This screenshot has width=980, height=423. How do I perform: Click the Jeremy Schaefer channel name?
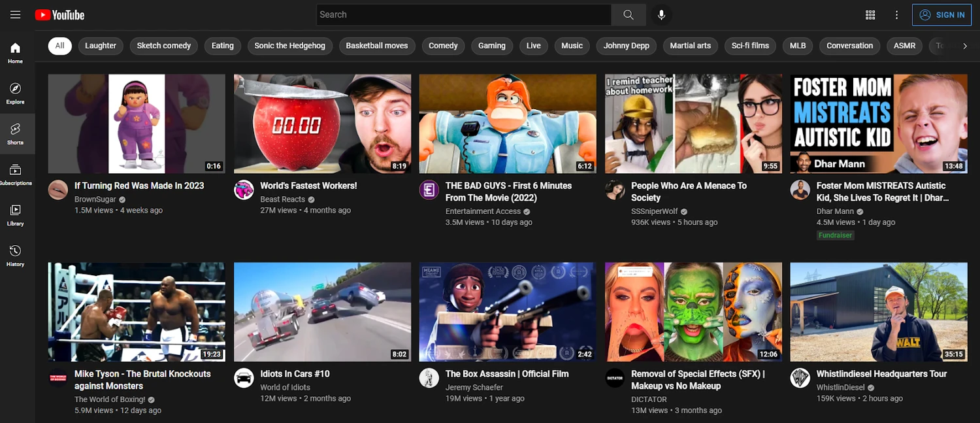(474, 388)
